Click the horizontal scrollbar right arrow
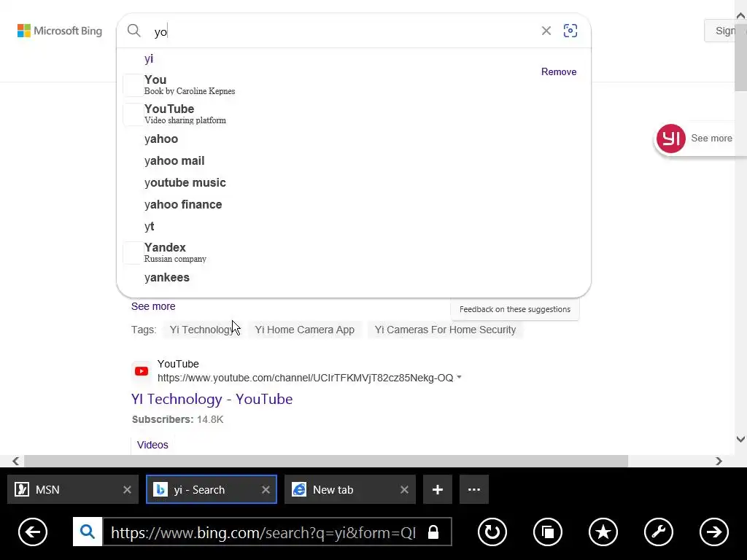 (x=719, y=461)
